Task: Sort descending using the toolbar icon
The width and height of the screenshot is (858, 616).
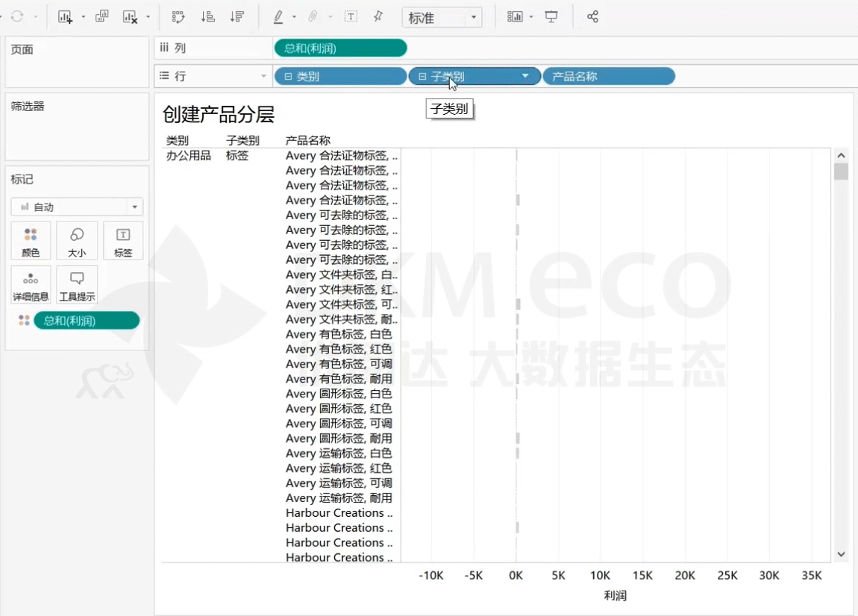Action: pos(237,17)
